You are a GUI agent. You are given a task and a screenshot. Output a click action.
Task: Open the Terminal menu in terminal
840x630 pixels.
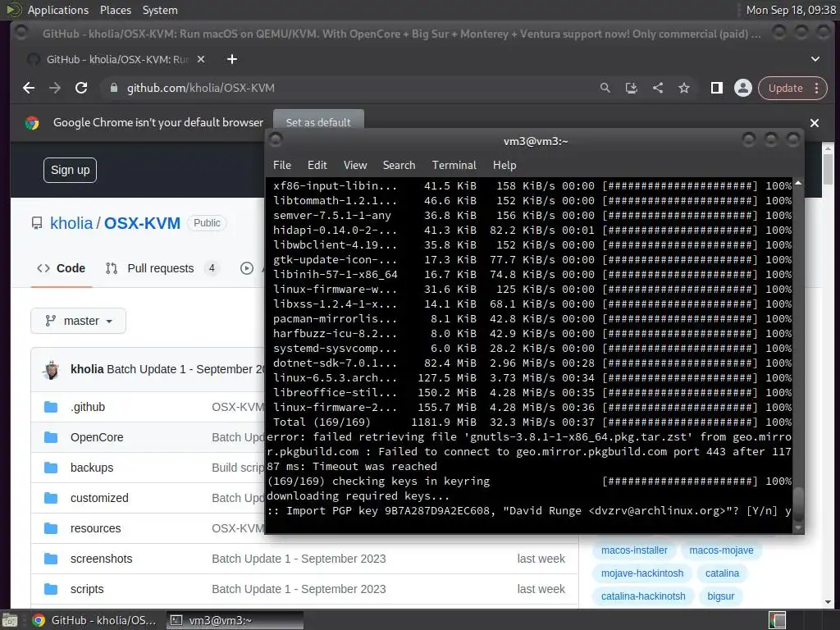[454, 165]
